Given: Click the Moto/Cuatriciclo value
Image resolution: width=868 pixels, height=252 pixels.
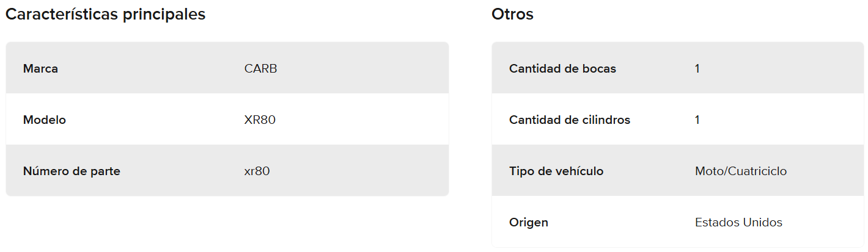Looking at the screenshot, I should click(740, 171).
